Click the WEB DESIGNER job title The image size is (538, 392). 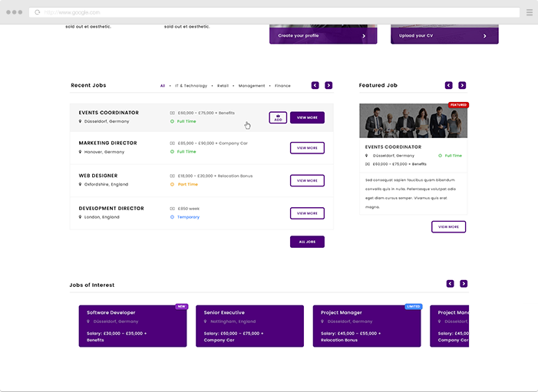(x=98, y=176)
